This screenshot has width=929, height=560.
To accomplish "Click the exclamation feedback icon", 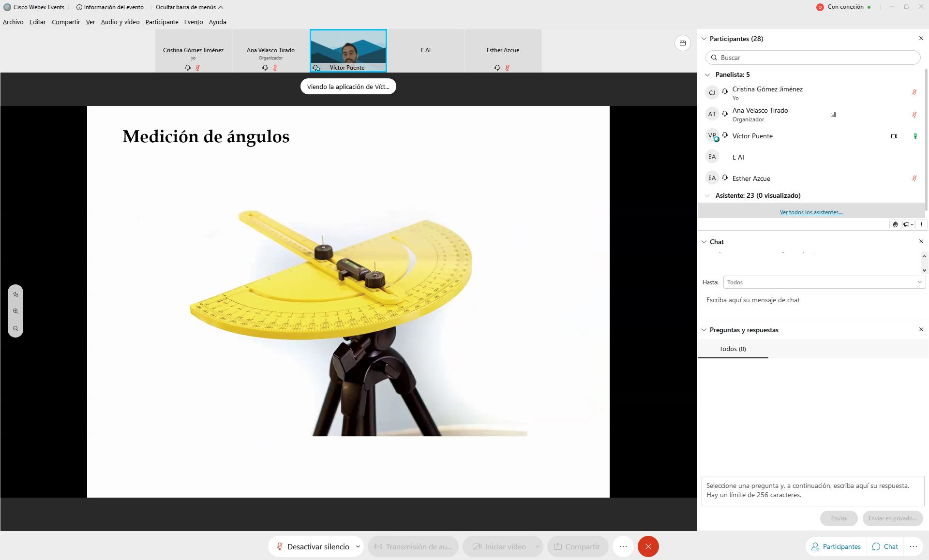I will pos(921,224).
